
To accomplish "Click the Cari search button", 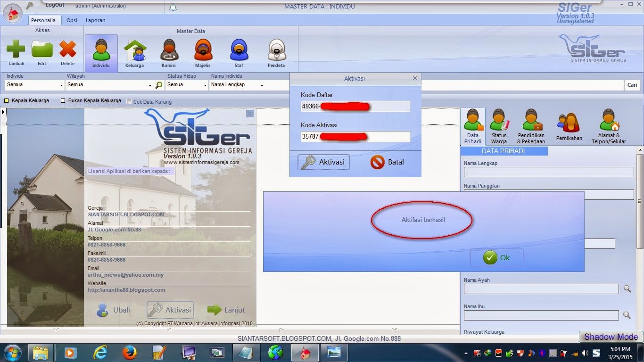I will (x=632, y=85).
